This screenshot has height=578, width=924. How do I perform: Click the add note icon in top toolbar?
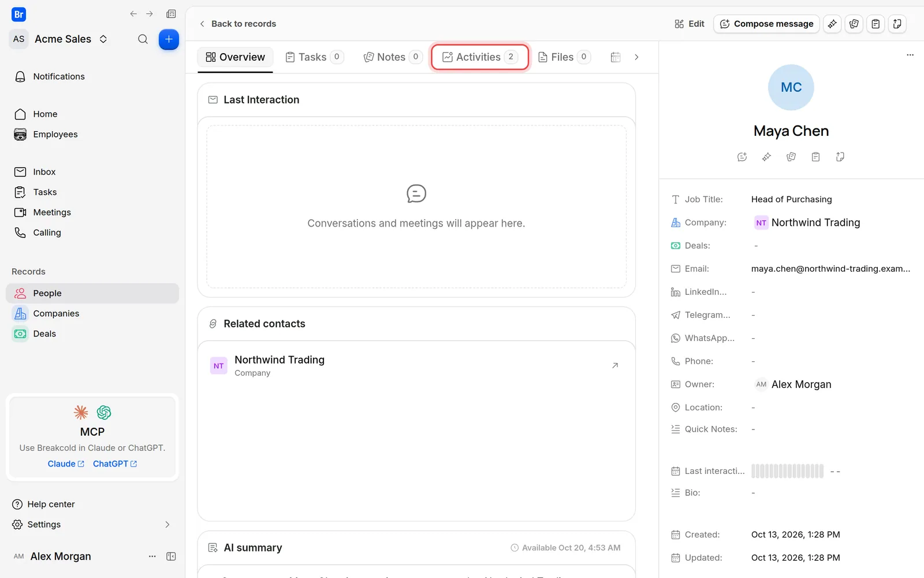click(854, 24)
